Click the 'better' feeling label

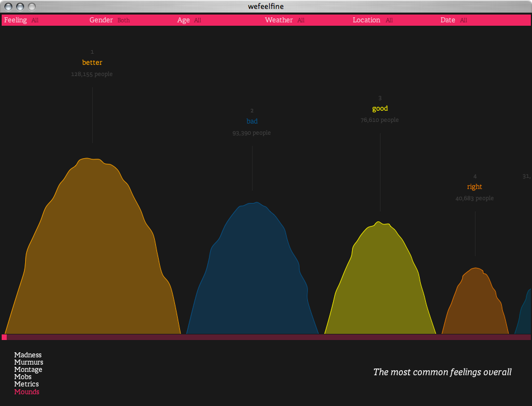tap(92, 63)
